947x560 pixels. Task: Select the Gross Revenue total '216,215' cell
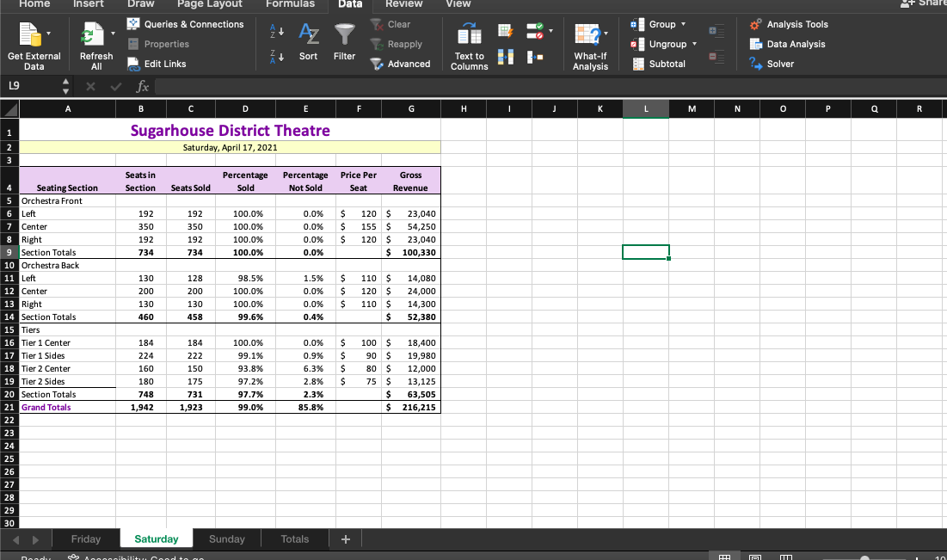411,407
